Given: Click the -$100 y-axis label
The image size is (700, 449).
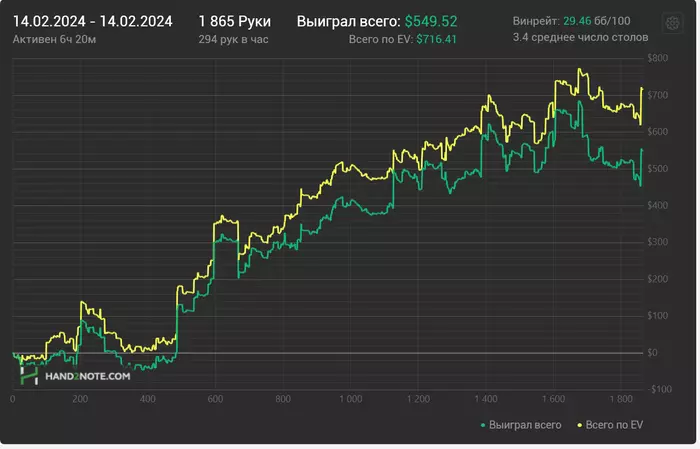Looking at the screenshot, I should point(659,389).
